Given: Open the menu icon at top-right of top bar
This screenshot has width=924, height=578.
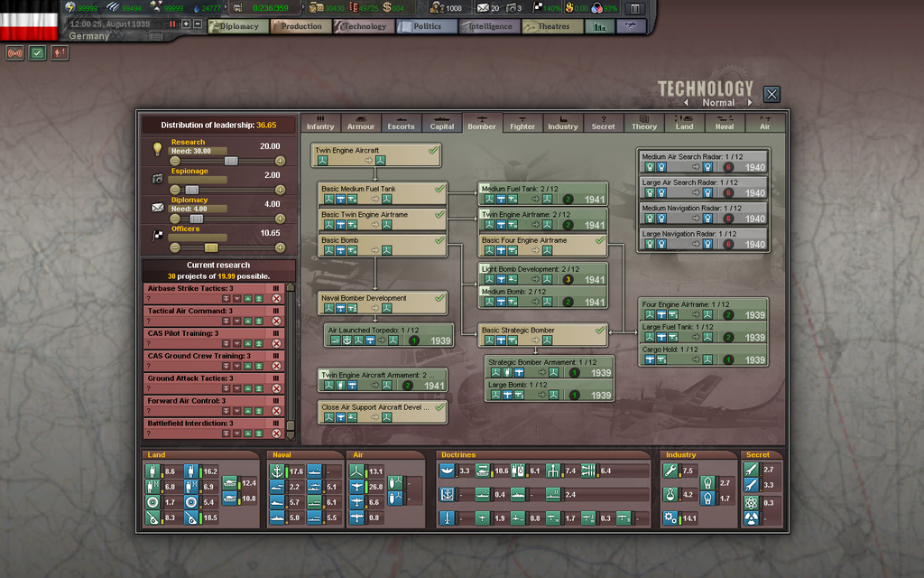Looking at the screenshot, I should 634,8.
